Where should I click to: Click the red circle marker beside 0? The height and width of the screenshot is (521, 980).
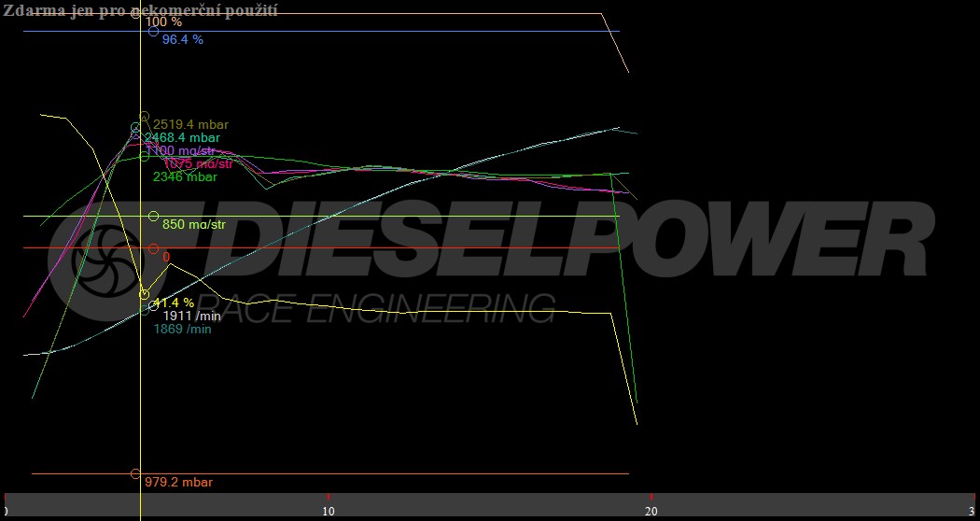153,249
